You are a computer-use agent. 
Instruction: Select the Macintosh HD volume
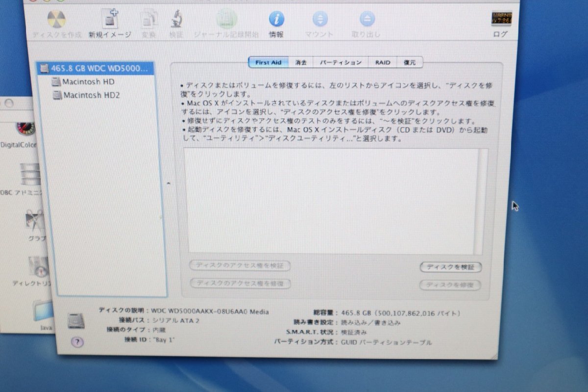click(x=88, y=81)
